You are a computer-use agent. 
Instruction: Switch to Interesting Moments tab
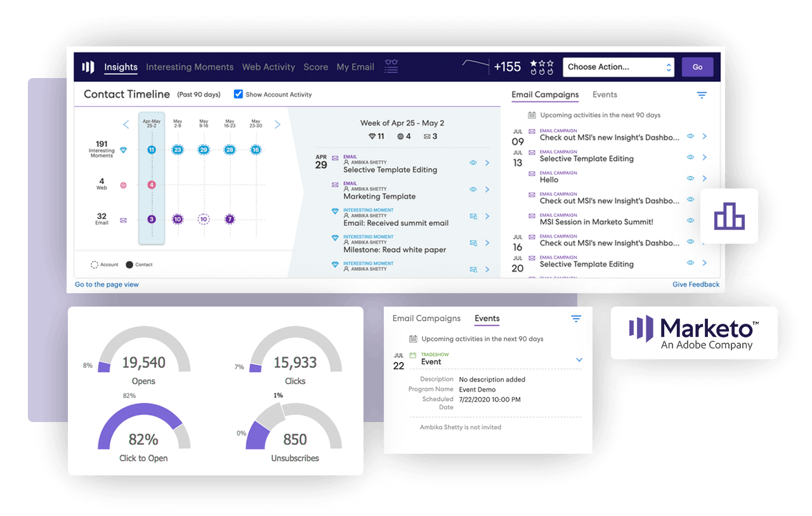[x=190, y=67]
